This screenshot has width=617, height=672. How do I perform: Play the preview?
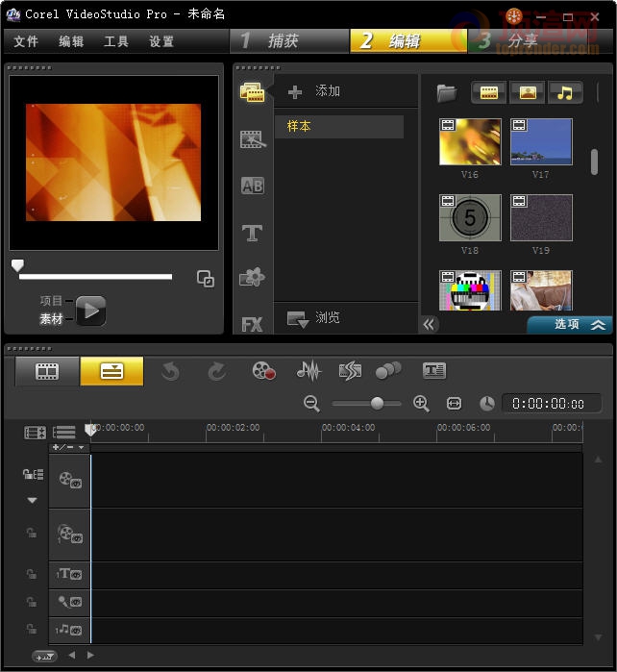click(x=91, y=311)
